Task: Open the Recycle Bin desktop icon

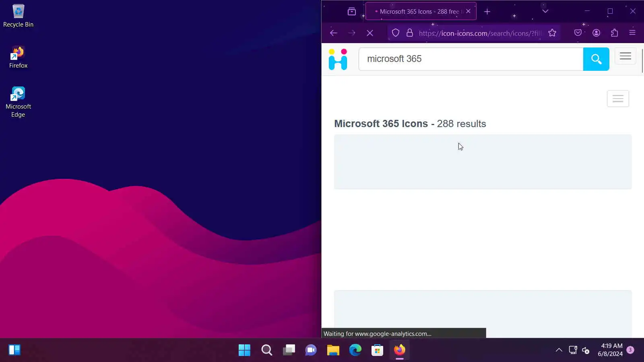Action: (18, 16)
